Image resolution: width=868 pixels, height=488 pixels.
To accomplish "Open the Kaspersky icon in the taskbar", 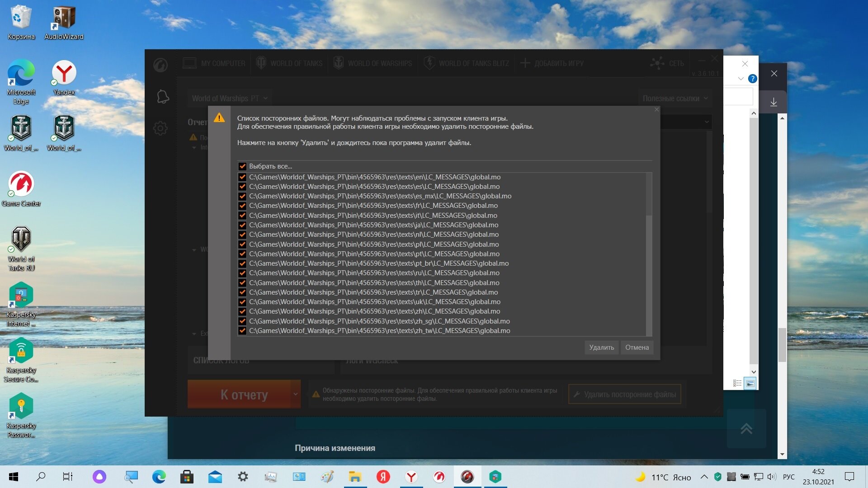I will tap(495, 477).
